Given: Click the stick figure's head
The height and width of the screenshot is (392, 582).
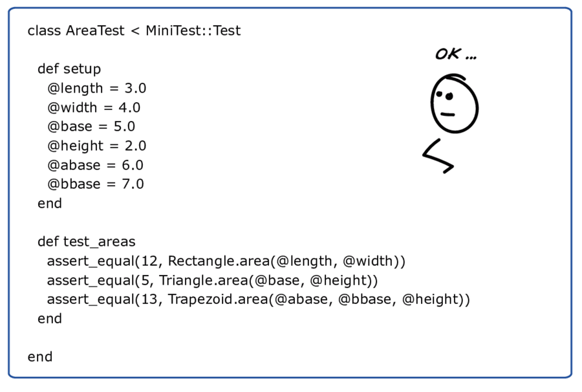Looking at the screenshot, I should tap(455, 103).
